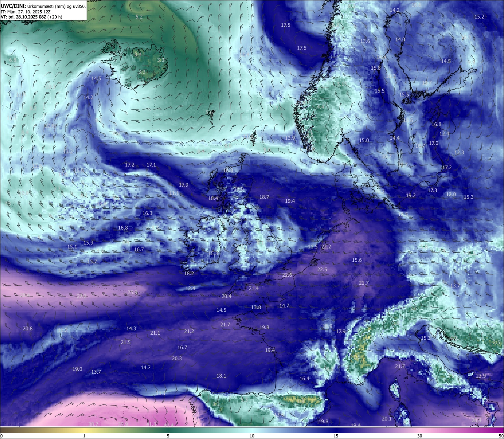Click the valid time line ending '(+20 h)'
The height and width of the screenshot is (439, 504).
[x=31, y=17]
